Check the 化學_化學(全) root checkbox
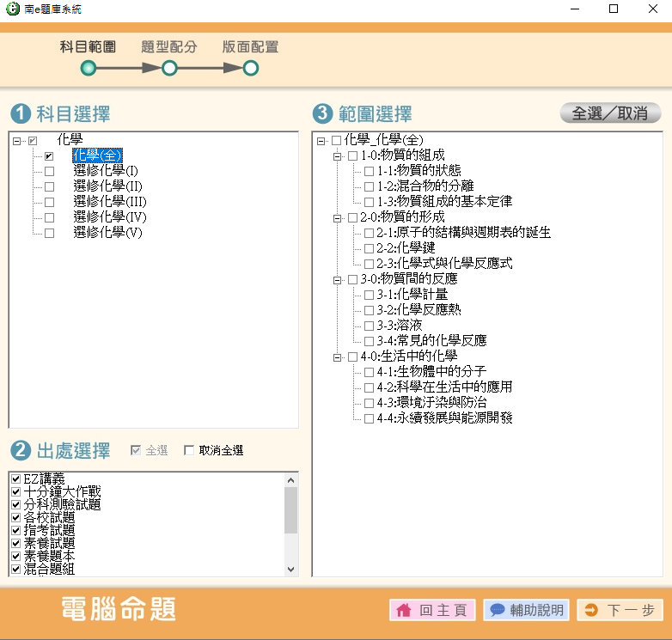 pos(336,141)
